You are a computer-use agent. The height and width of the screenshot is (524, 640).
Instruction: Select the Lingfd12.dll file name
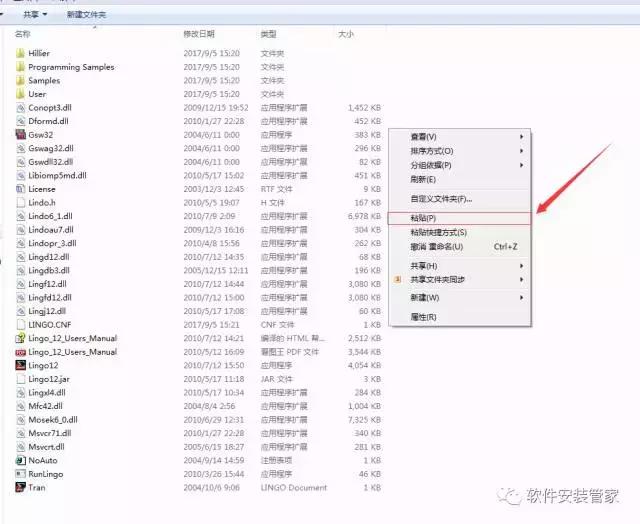point(50,298)
